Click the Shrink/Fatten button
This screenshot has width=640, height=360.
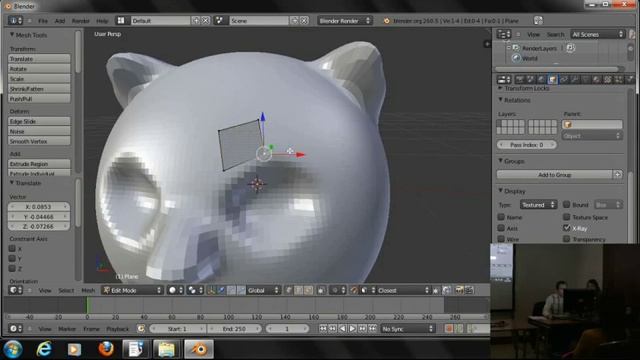39,89
